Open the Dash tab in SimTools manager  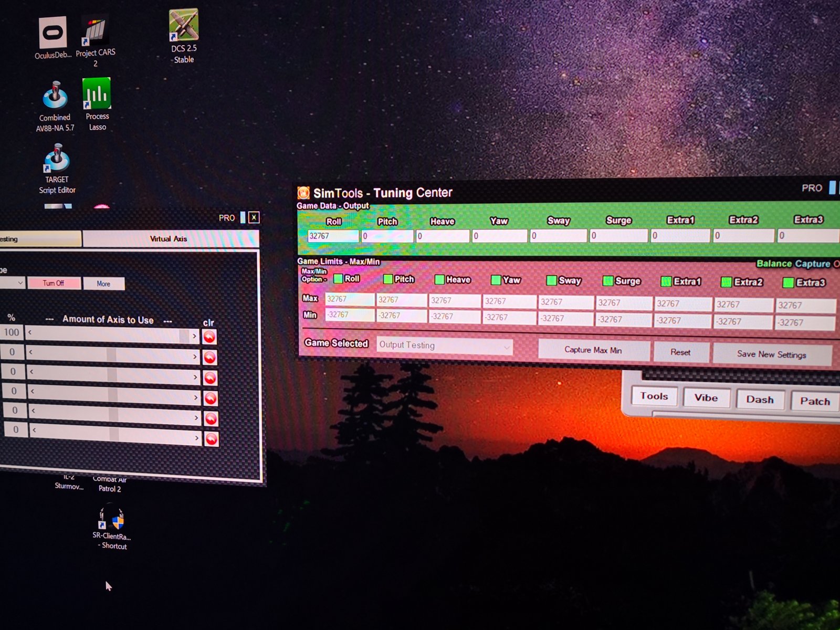(x=760, y=400)
